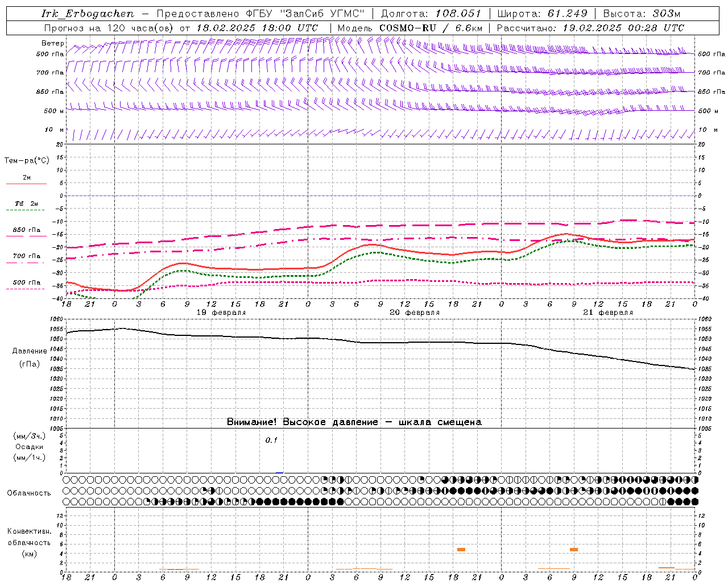Click the 21 февраля date label
This screenshot has height=582, width=728.
[x=608, y=313]
